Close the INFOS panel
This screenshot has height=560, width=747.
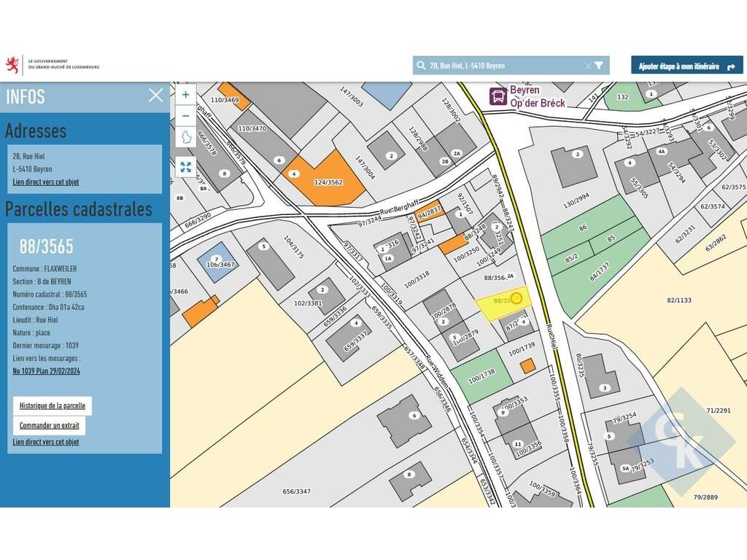(155, 95)
